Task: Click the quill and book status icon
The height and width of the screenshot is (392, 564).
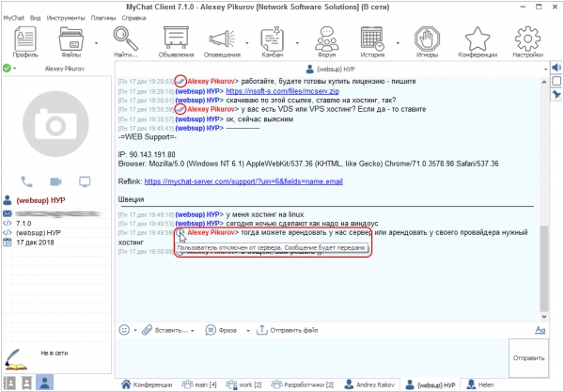Action: [15, 359]
